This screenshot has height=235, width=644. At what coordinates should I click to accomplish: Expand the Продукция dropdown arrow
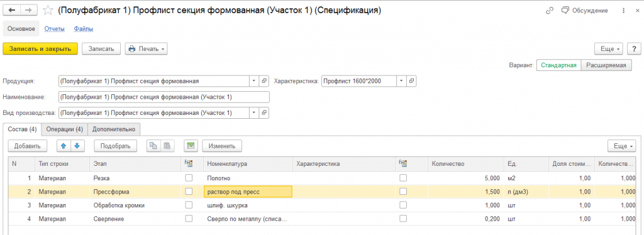255,81
